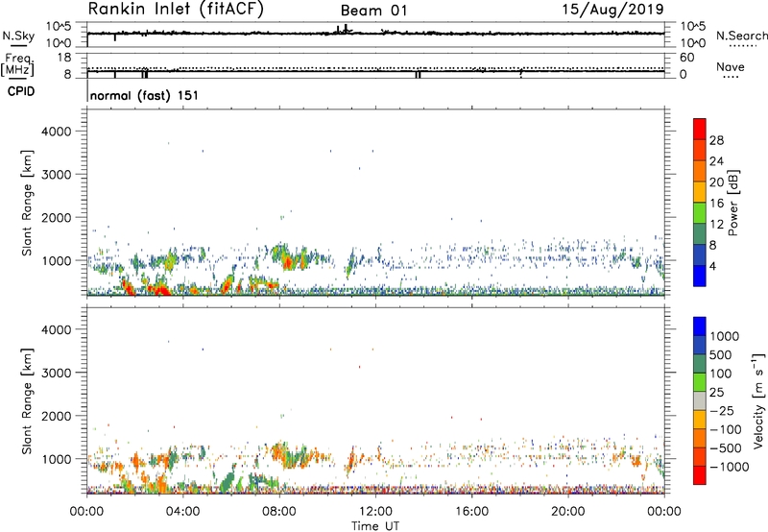This screenshot has height=532, width=768.
Task: Select the '16' tick on the Power colorbar
Action: (x=716, y=204)
